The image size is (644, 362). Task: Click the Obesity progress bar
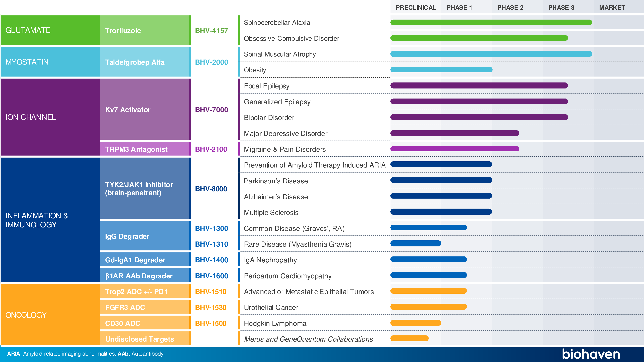pyautogui.click(x=441, y=70)
